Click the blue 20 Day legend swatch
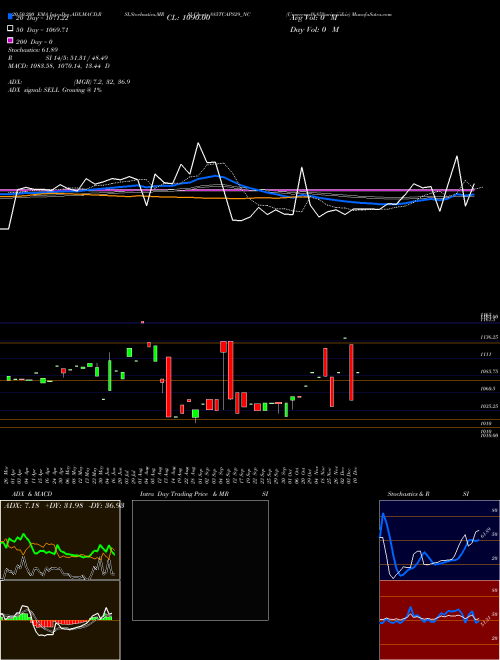This screenshot has height=660, width=500. point(10,16)
